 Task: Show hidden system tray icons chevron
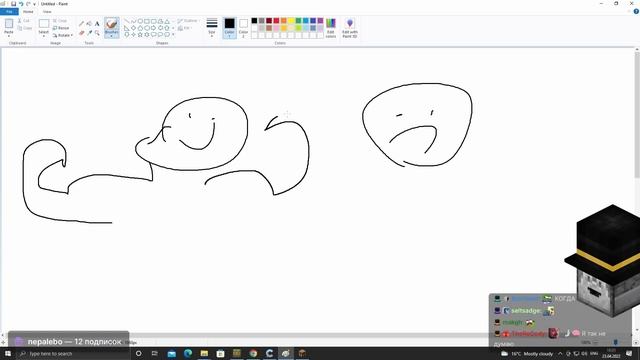tap(560, 353)
